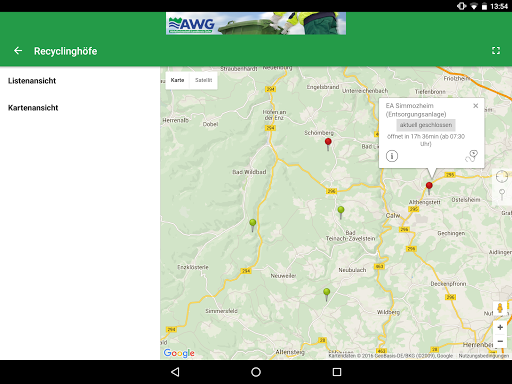Screen dimensions: 512x384
Task: Select the green pin south of Neubulach
Action: tap(327, 294)
